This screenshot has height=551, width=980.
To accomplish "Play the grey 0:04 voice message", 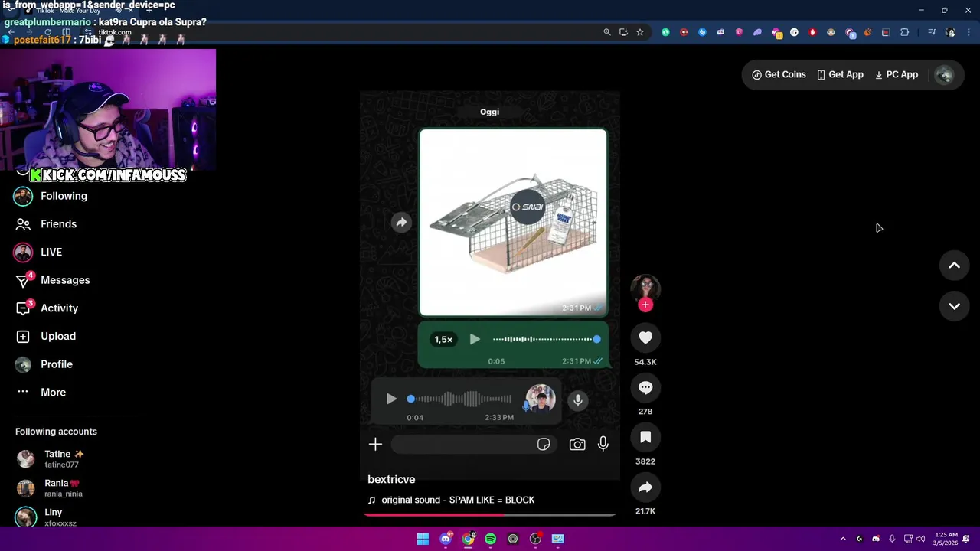I will 391,399.
